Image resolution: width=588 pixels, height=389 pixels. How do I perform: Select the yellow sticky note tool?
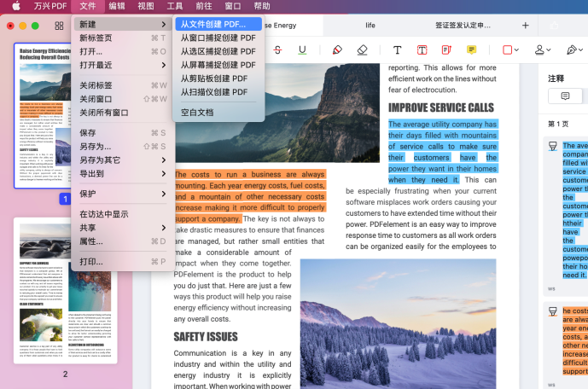471,49
